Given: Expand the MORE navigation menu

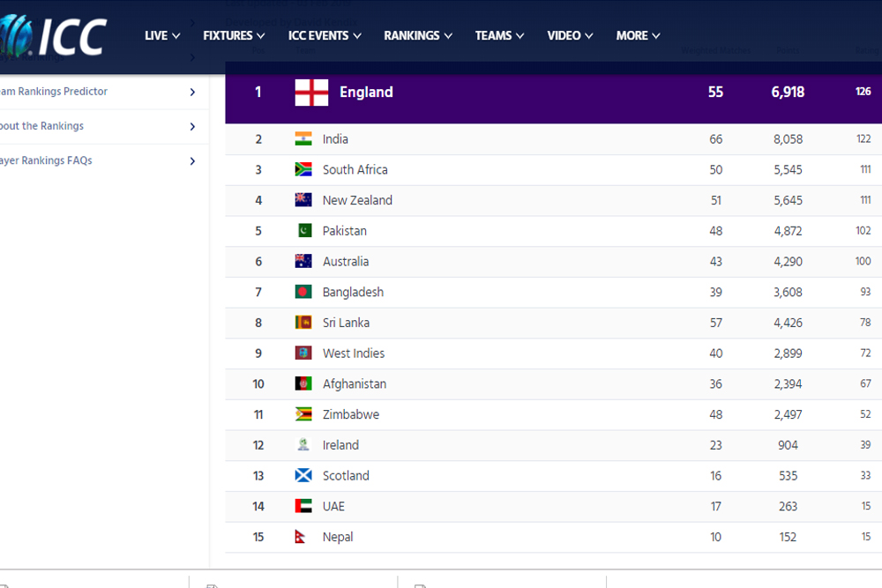Looking at the screenshot, I should point(638,35).
